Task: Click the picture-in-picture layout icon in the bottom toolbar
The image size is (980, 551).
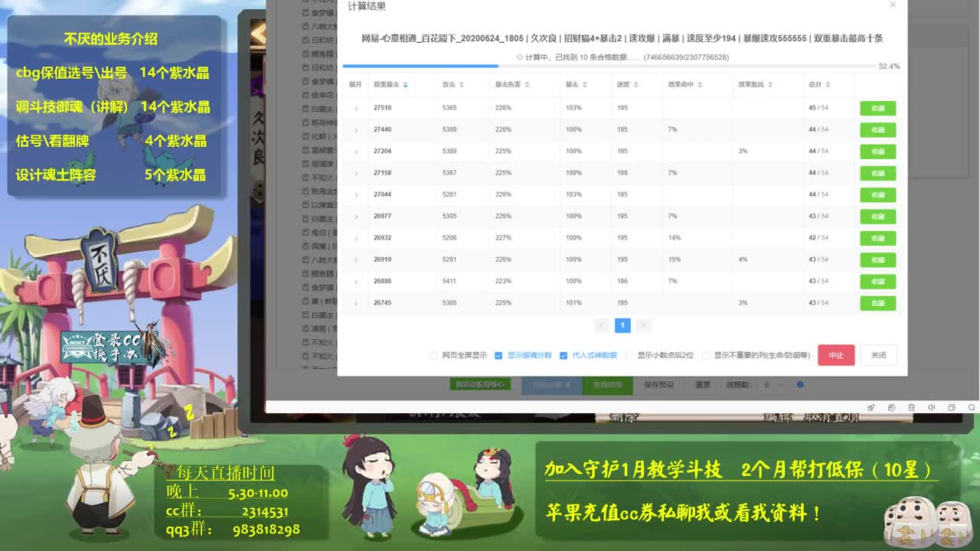Action: click(952, 408)
